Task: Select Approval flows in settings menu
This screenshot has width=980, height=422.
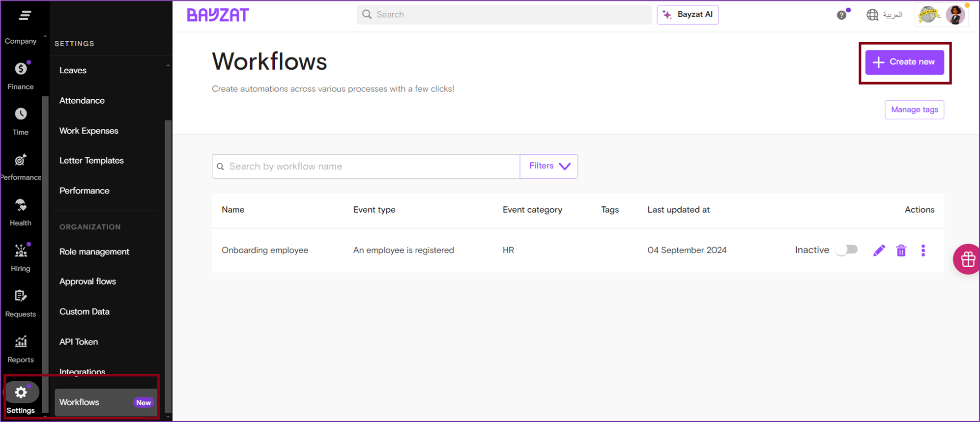Action: click(x=87, y=281)
